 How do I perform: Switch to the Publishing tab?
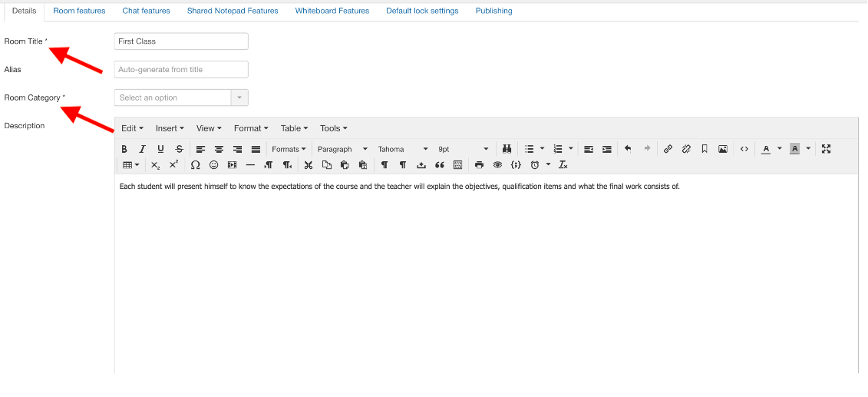pyautogui.click(x=493, y=11)
